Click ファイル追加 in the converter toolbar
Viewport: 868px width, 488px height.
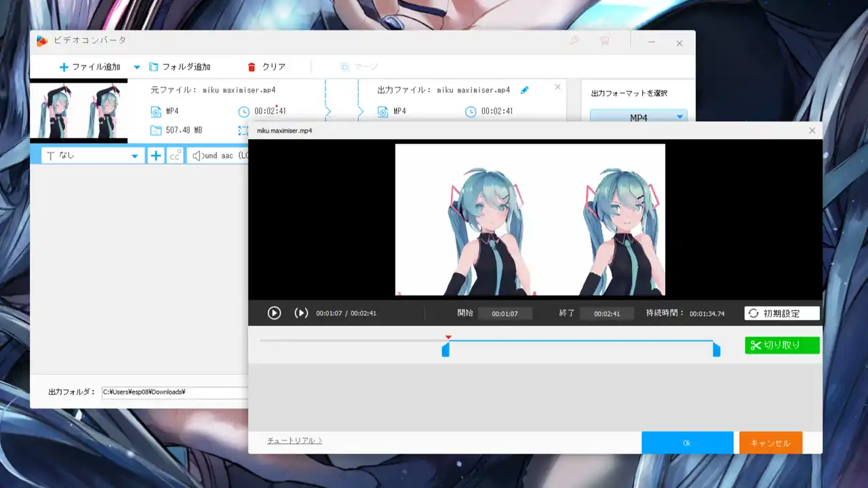(x=90, y=67)
